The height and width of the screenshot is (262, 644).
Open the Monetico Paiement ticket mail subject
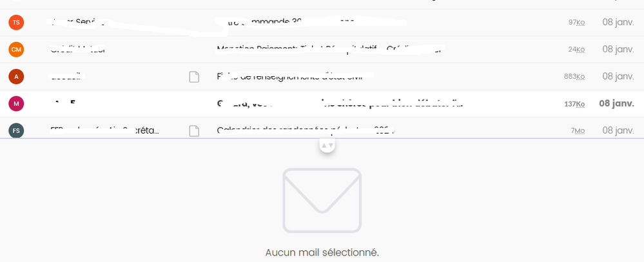329,49
